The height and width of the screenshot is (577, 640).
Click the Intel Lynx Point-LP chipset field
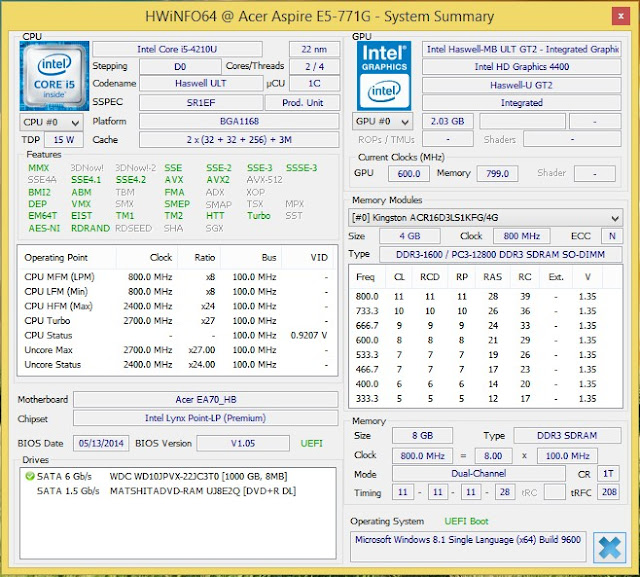click(206, 418)
